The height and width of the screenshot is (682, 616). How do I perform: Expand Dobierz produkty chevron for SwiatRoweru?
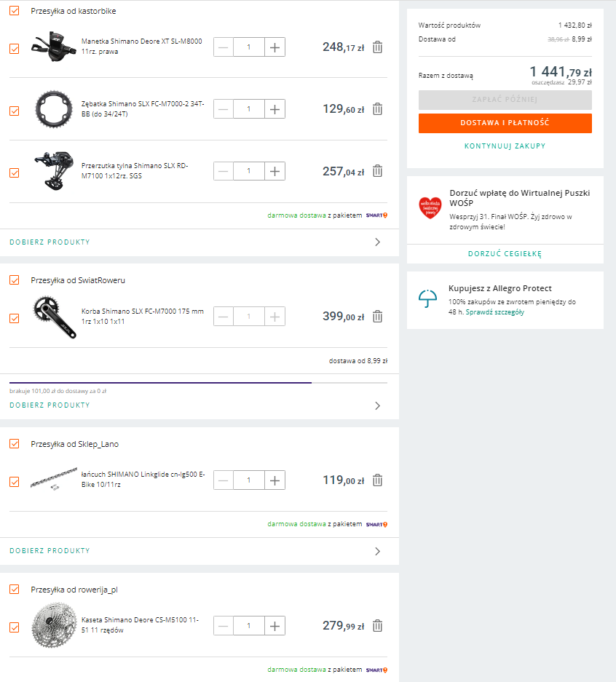point(377,405)
